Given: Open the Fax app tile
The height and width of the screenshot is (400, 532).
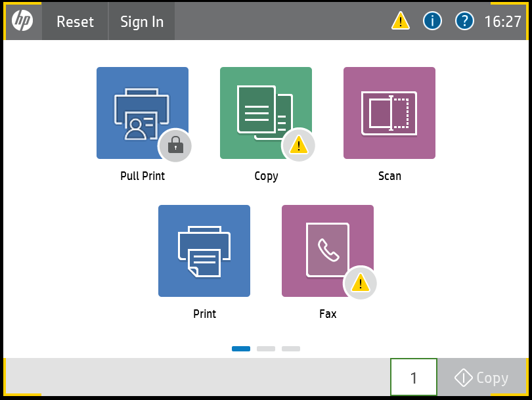Looking at the screenshot, I should 327,250.
